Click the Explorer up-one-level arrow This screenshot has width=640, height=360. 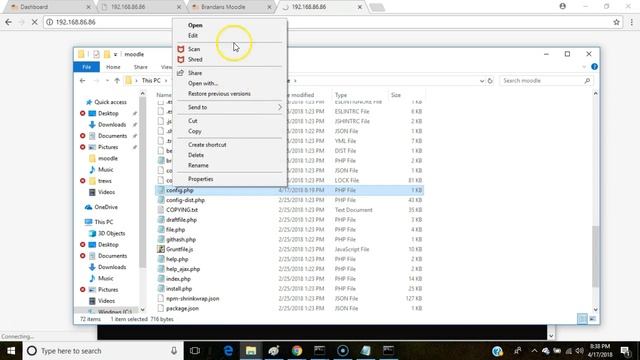[117, 81]
